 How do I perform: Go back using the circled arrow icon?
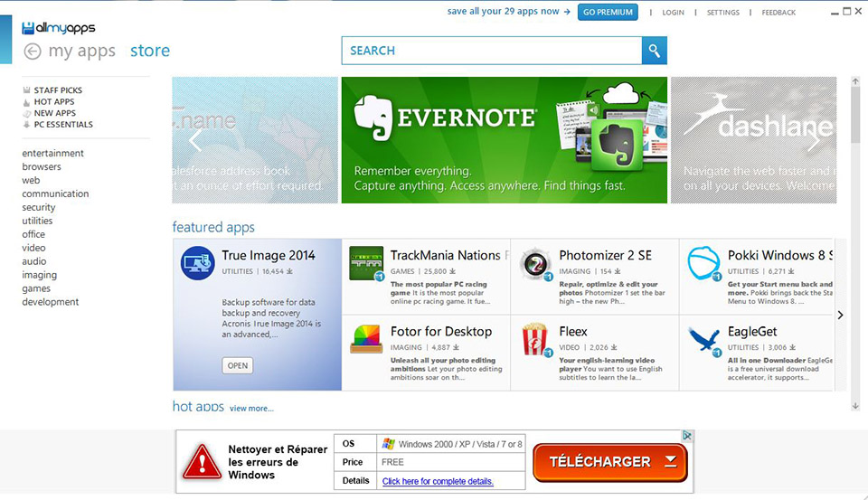[33, 52]
